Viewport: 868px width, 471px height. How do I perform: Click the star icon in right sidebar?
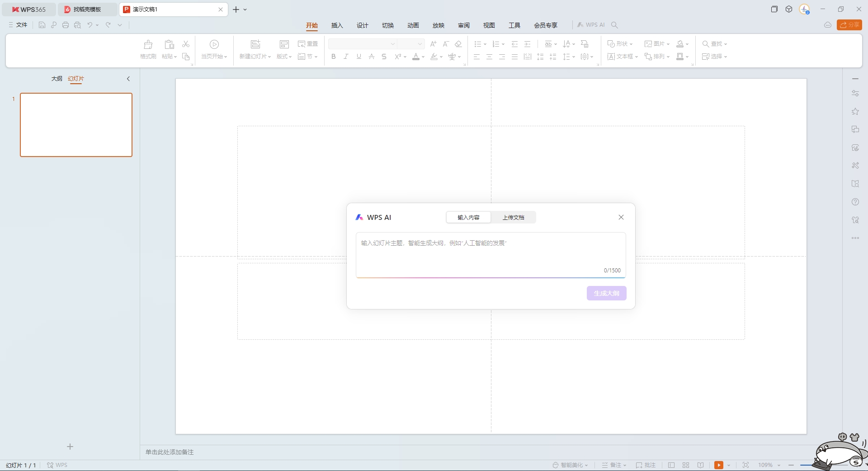tap(855, 111)
